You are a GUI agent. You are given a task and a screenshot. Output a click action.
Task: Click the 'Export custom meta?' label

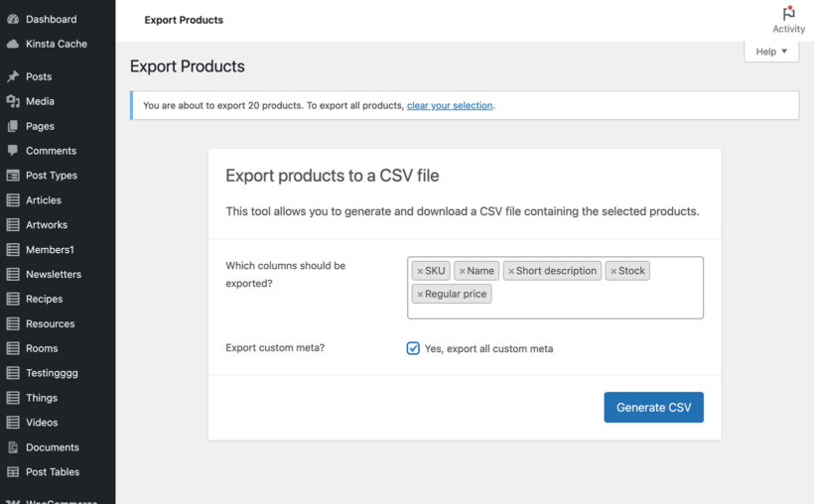275,348
